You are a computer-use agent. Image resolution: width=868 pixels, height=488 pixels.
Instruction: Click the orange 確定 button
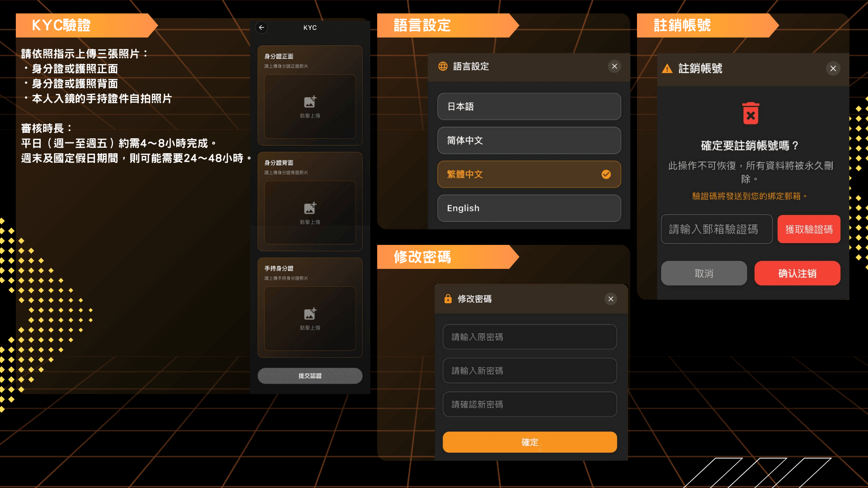[530, 442]
